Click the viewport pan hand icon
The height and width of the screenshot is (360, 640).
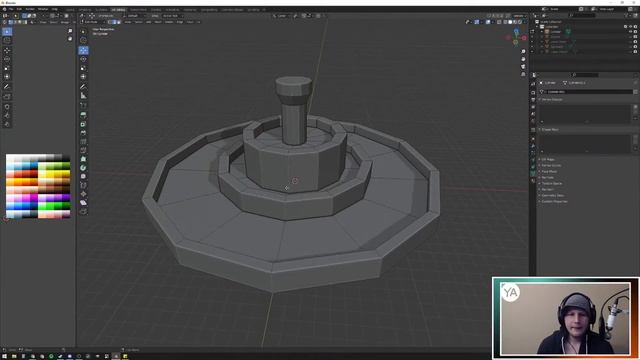pos(523,59)
